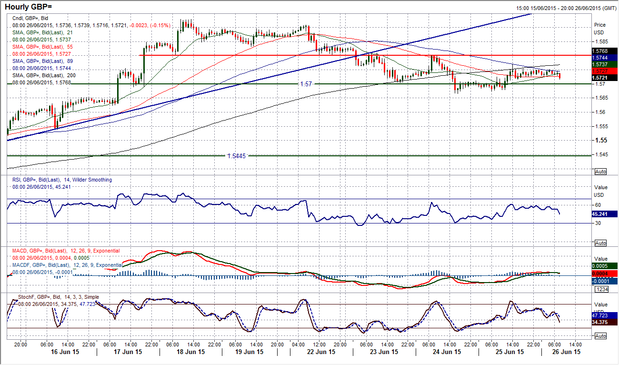The width and height of the screenshot is (619, 365).
Task: Select the SMA 55 legend entry
Action: tap(43, 47)
